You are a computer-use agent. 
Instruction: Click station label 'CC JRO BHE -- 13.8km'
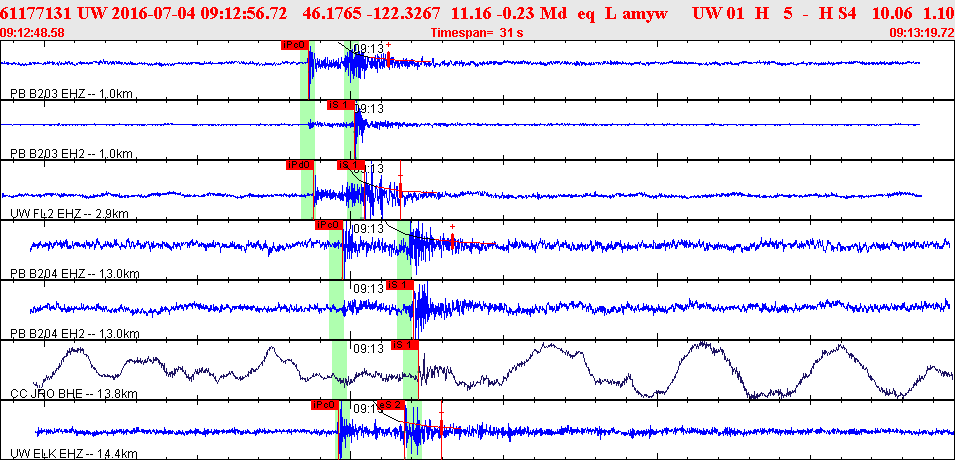[x=74, y=394]
